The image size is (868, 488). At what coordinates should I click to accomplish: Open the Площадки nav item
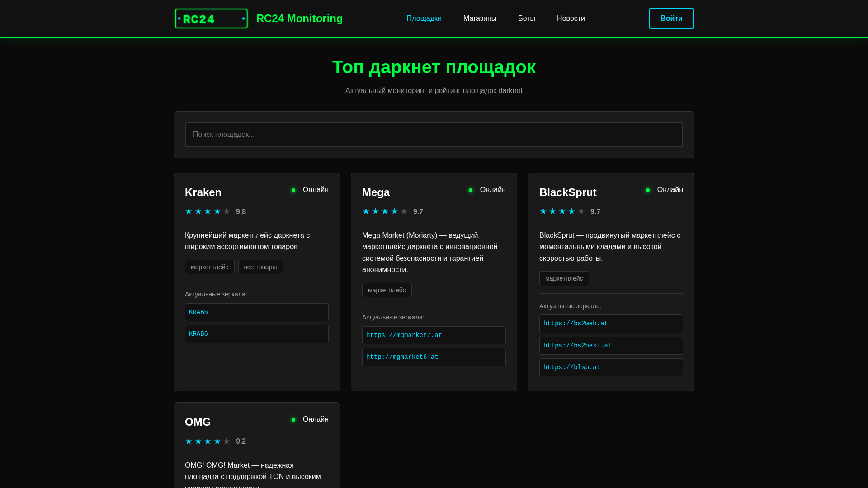[x=424, y=19]
